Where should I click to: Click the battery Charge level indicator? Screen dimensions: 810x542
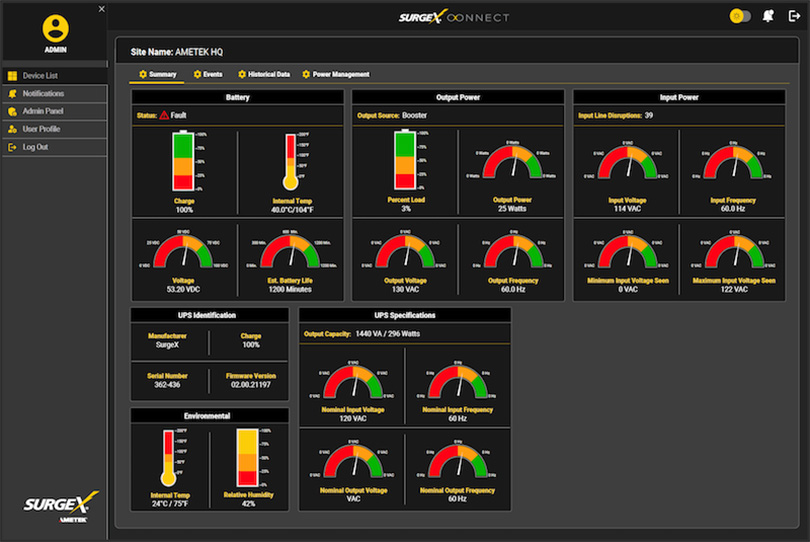pos(184,162)
